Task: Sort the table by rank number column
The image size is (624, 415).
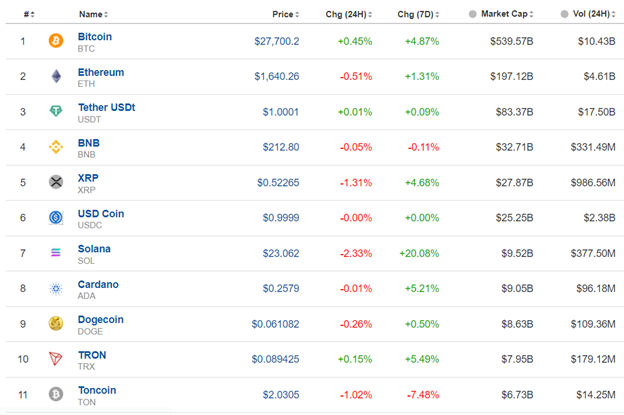Action: click(29, 14)
